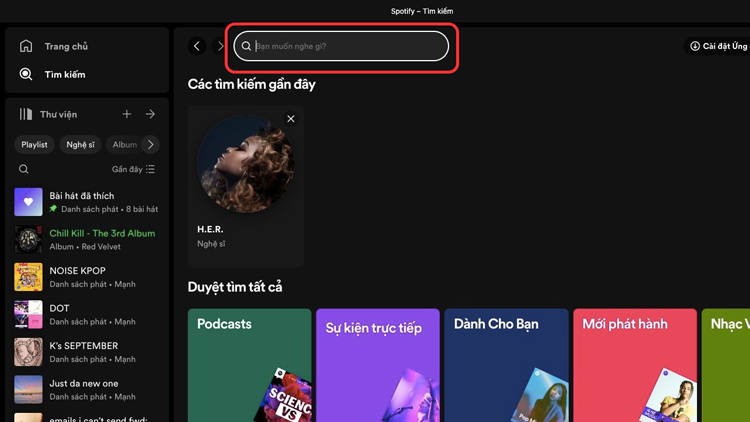Remove H.E.R. from recent searches
The height and width of the screenshot is (422, 750).
[291, 119]
